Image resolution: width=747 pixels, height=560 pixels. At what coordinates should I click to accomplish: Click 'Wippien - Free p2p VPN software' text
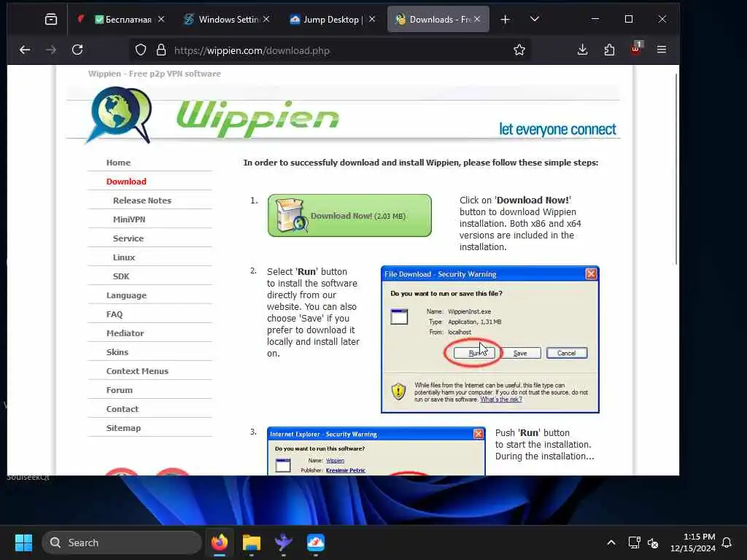tap(155, 74)
